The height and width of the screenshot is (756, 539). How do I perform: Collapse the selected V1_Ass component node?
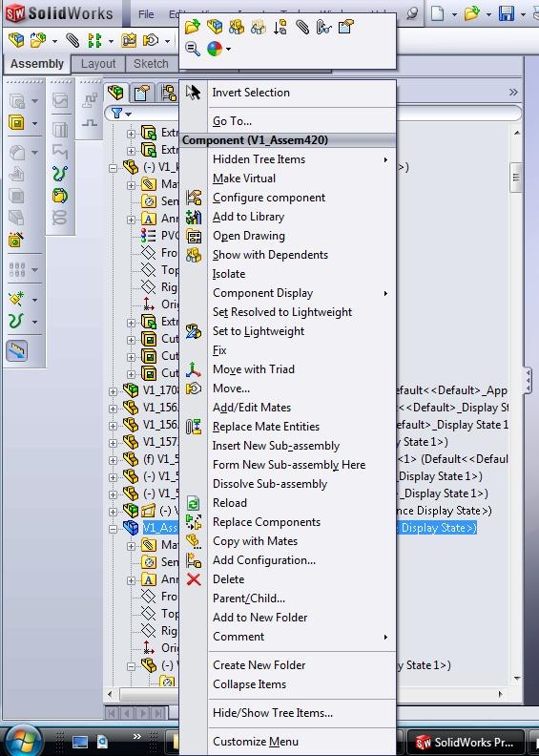coord(113,529)
